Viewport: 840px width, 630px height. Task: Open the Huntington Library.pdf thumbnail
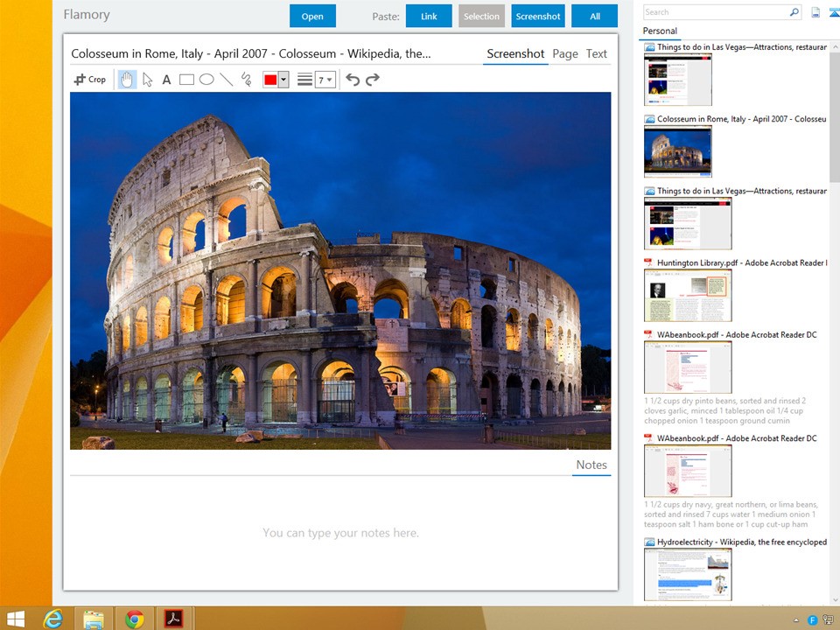pyautogui.click(x=688, y=296)
